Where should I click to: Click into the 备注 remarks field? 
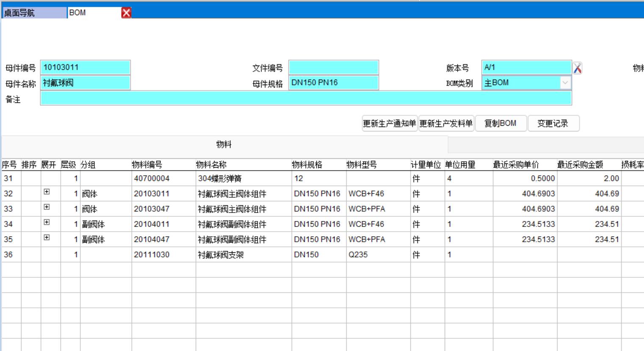(306, 98)
